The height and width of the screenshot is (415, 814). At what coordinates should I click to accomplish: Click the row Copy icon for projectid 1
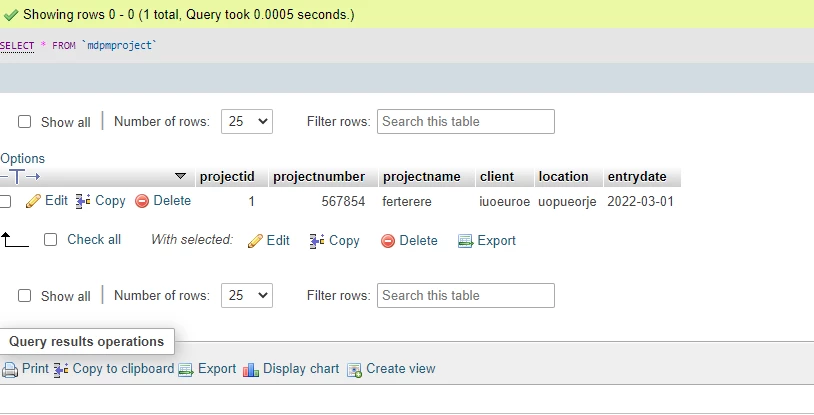pyautogui.click(x=83, y=201)
